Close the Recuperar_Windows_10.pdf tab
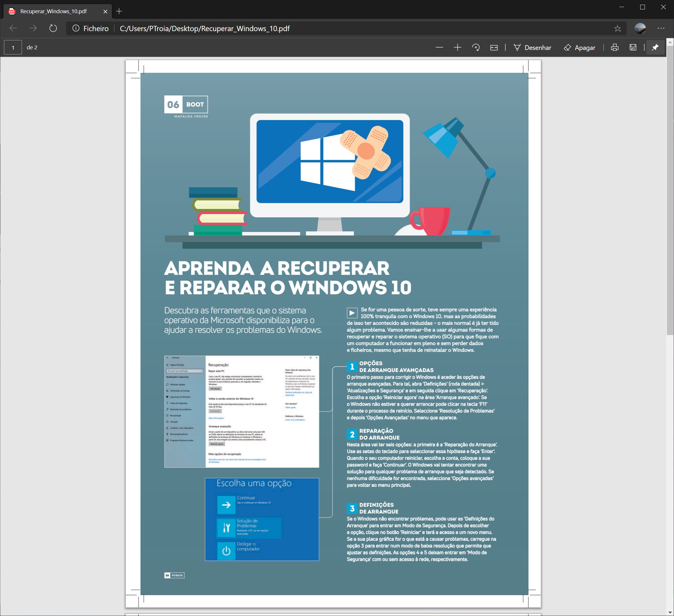This screenshot has width=674, height=616. [105, 11]
